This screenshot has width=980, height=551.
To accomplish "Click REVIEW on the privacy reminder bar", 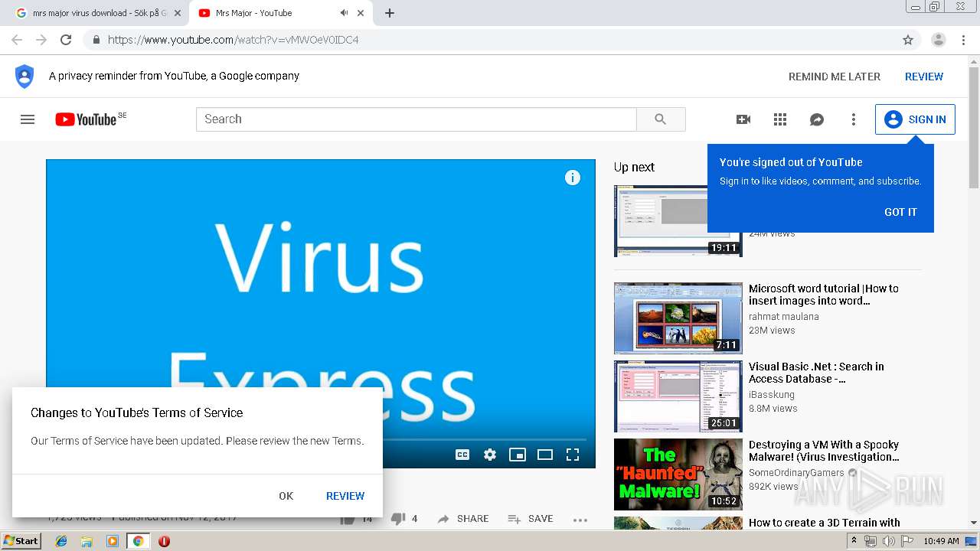I will [x=924, y=77].
